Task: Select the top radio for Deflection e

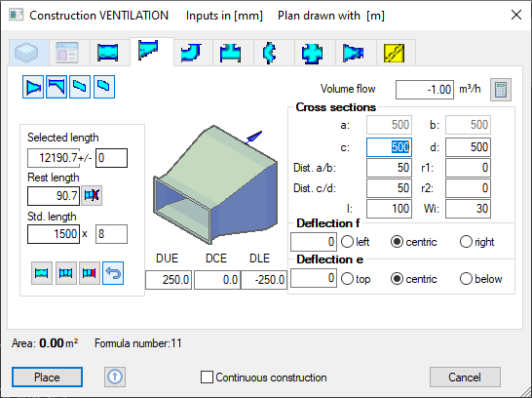Action: (x=347, y=279)
